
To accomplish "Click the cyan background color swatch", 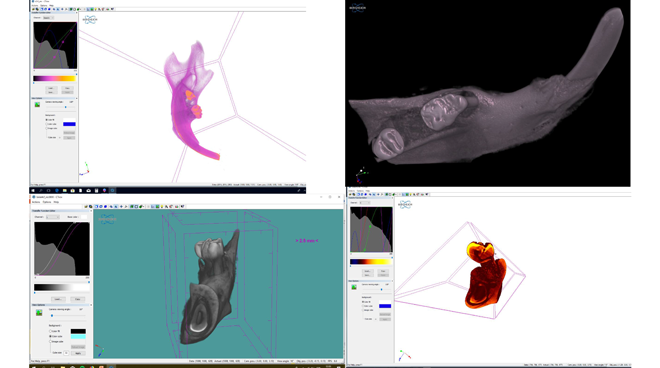I will coord(78,336).
